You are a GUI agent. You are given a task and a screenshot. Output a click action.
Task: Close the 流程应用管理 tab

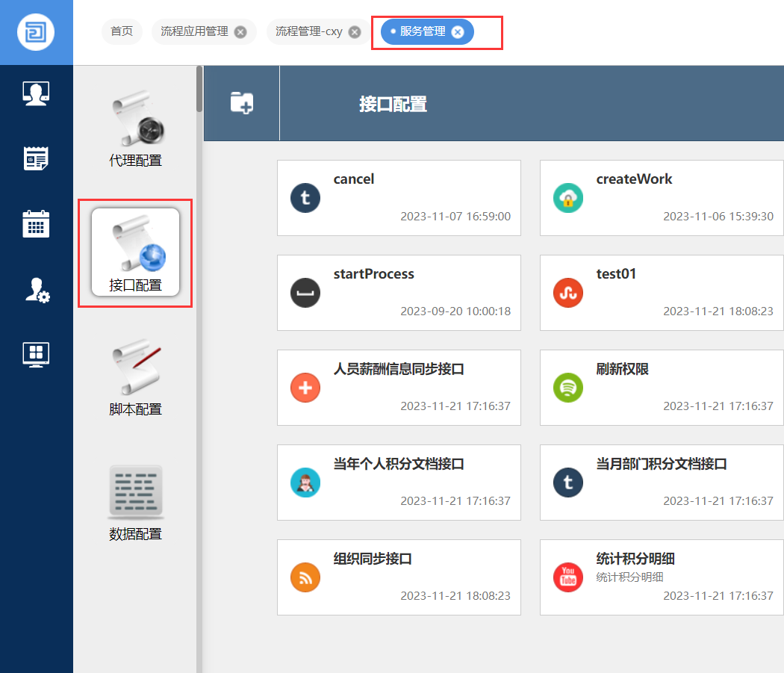240,32
